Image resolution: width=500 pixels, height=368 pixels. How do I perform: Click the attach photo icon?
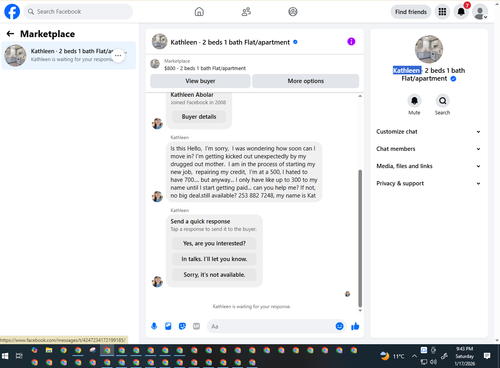(168, 326)
